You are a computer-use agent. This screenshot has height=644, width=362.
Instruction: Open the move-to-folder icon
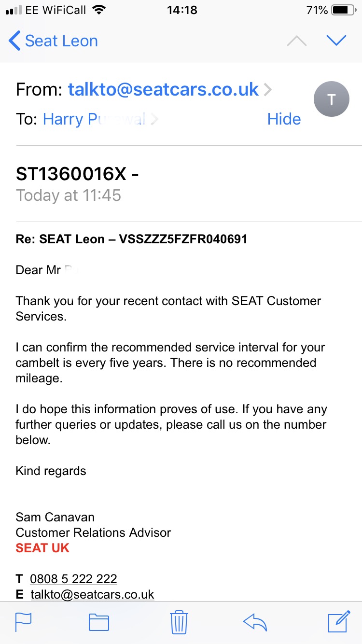click(x=99, y=622)
